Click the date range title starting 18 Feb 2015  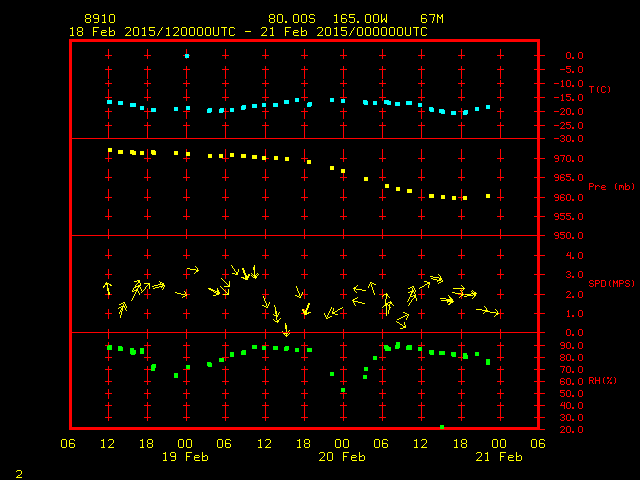(247, 32)
